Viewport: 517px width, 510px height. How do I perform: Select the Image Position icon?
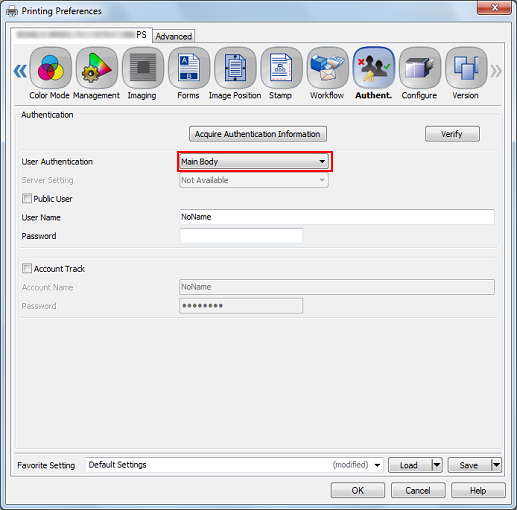click(235, 68)
